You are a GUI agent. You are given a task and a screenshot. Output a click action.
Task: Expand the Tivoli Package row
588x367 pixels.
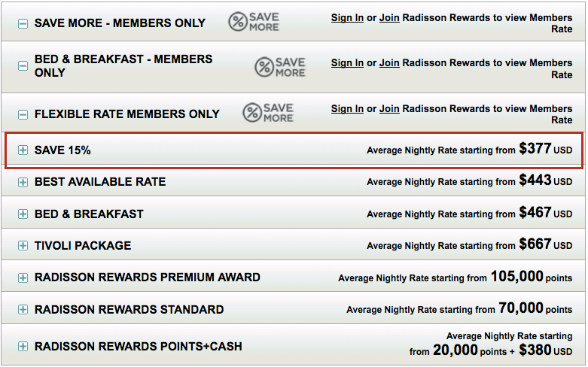point(23,246)
